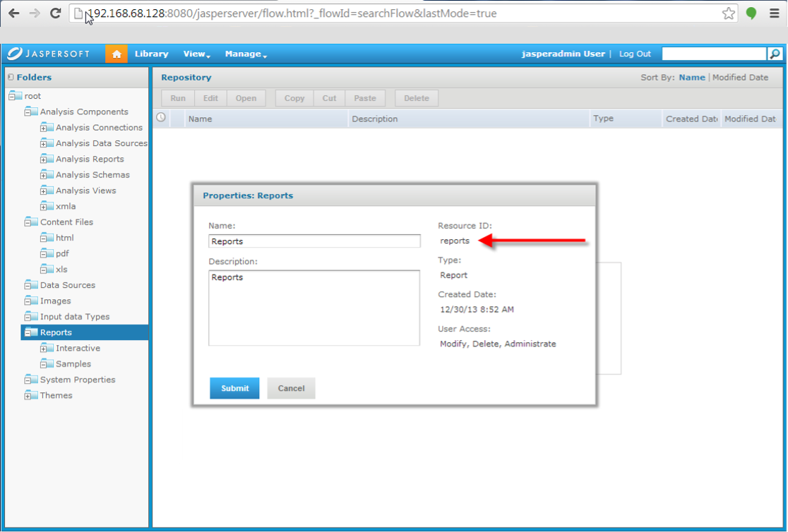Open the Library menu item

(x=151, y=54)
